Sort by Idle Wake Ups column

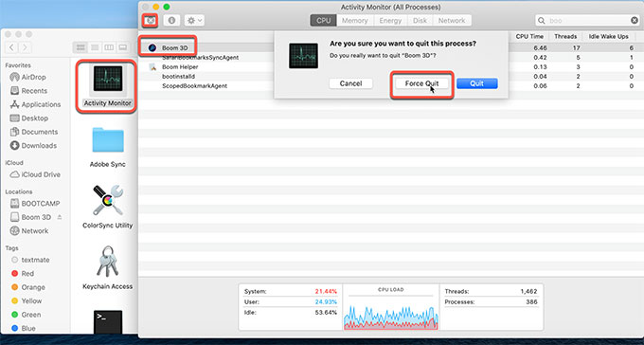(609, 37)
